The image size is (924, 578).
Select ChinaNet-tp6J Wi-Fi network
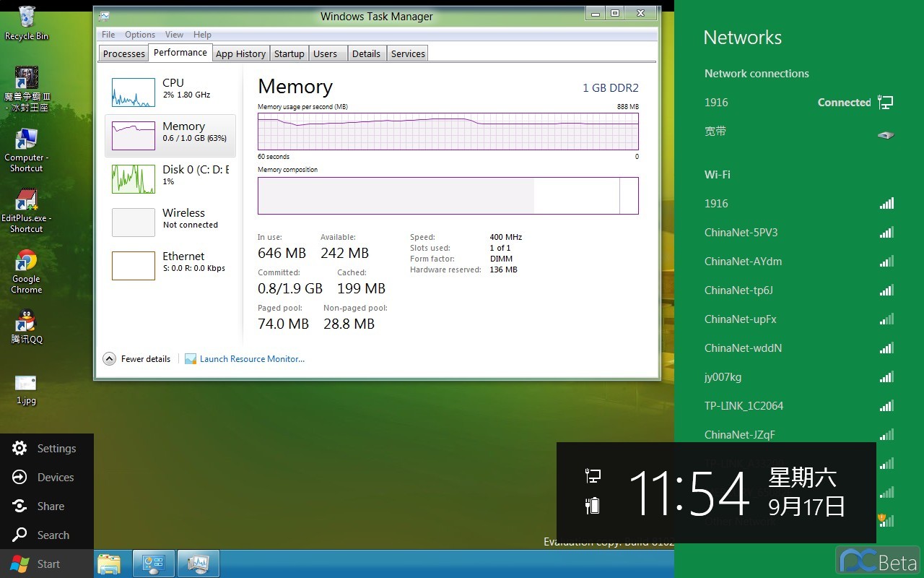[x=799, y=290]
